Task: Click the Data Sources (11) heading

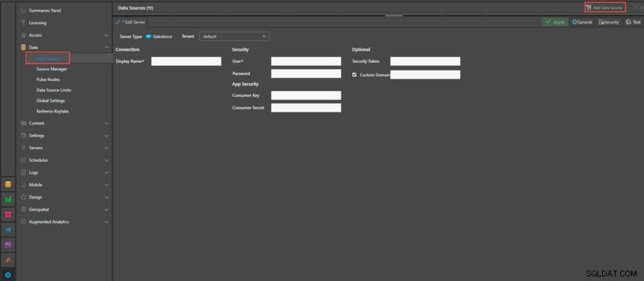Action: coord(136,7)
